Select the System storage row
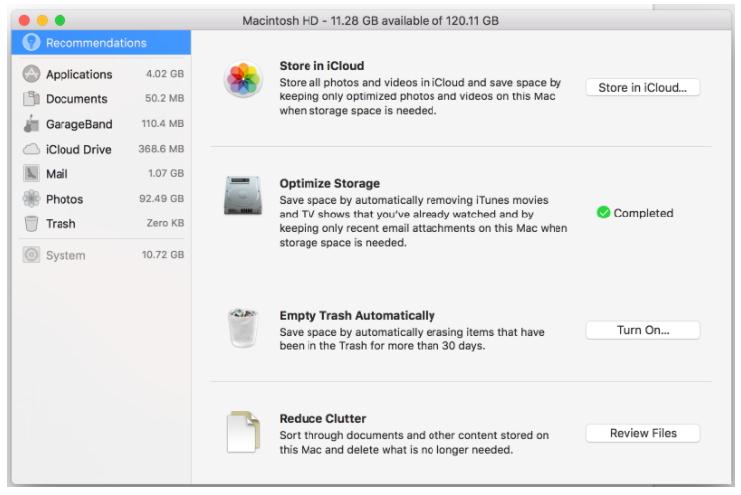 pos(101,255)
